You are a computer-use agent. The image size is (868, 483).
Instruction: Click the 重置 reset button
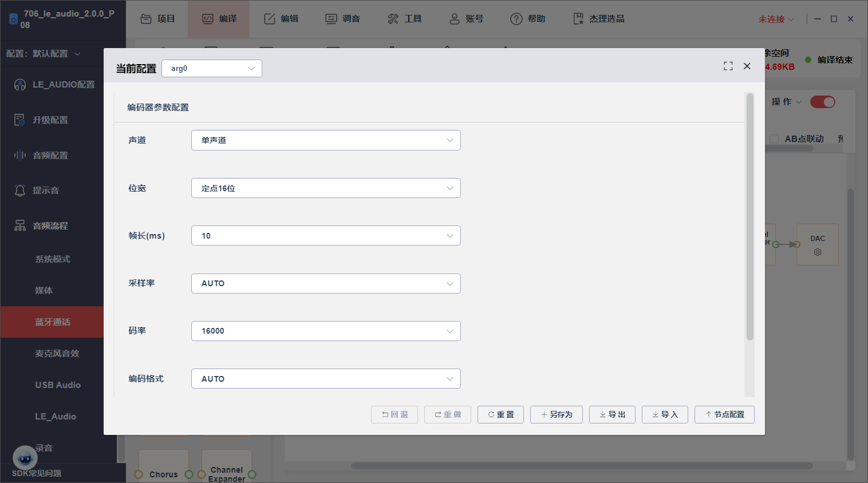[501, 415]
